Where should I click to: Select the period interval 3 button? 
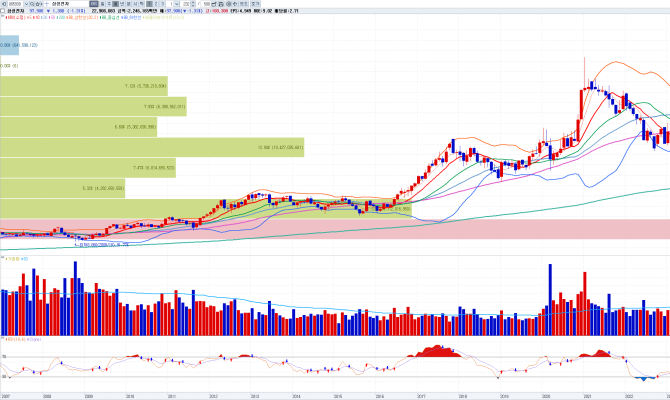[162, 4]
